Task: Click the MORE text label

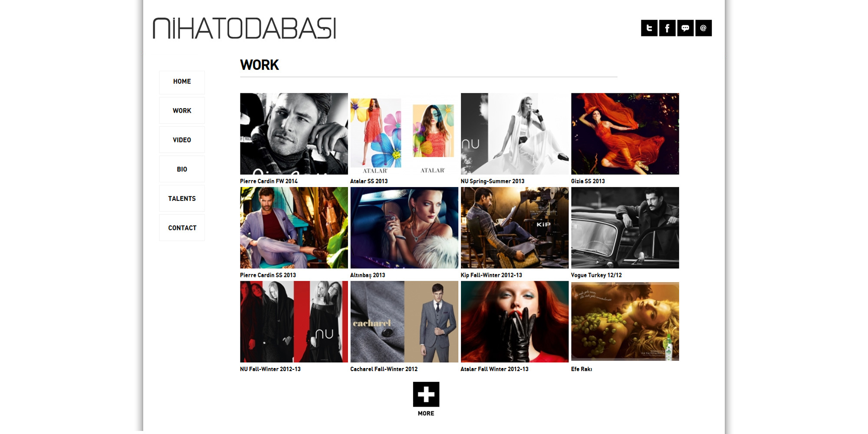Action: tap(426, 414)
